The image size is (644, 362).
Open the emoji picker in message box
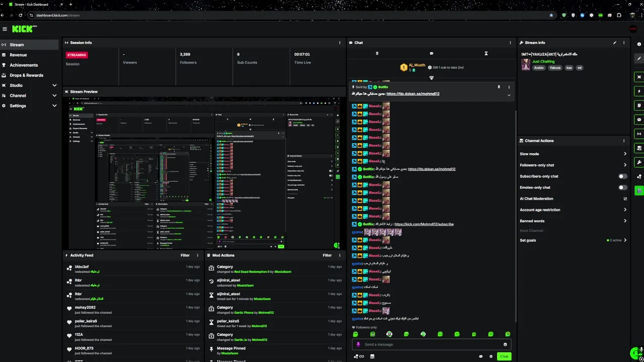[505, 344]
